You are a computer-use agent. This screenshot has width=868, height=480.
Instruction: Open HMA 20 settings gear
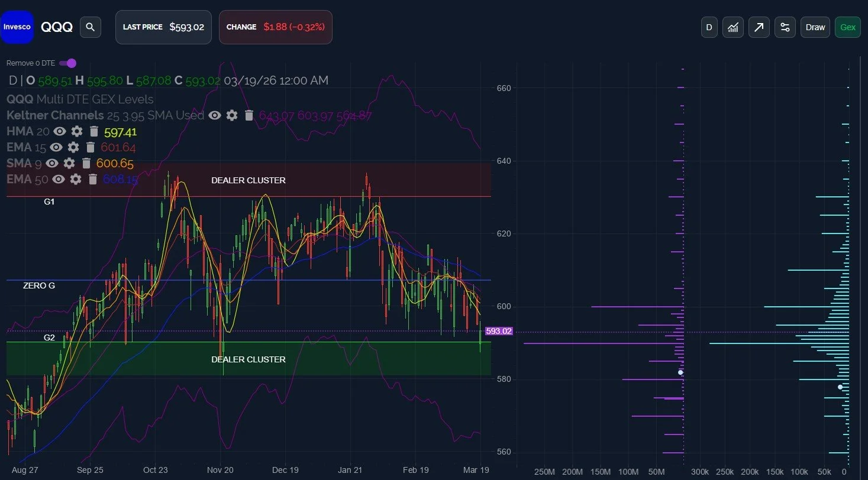(x=77, y=131)
